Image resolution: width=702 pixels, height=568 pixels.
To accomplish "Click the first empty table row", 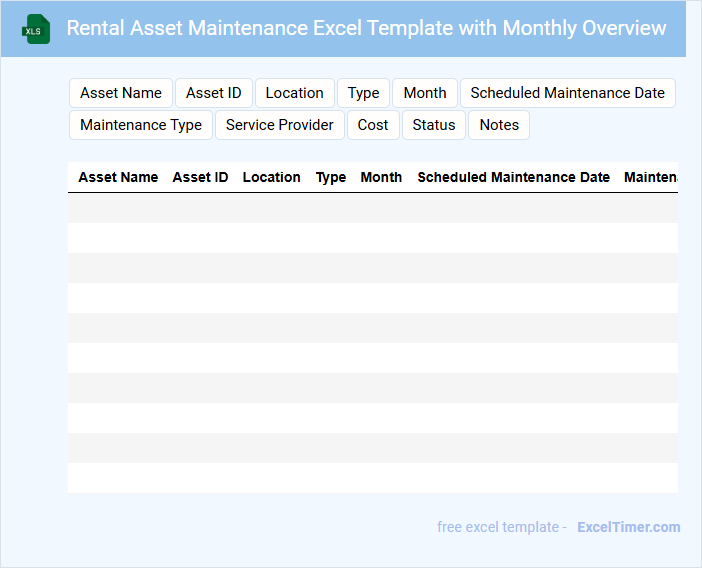I will tap(372, 208).
